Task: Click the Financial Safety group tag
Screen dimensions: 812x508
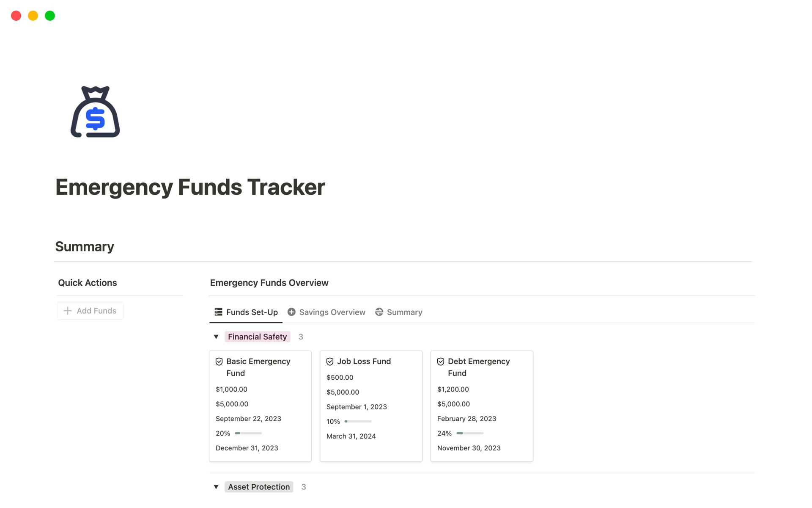Action: coord(257,337)
